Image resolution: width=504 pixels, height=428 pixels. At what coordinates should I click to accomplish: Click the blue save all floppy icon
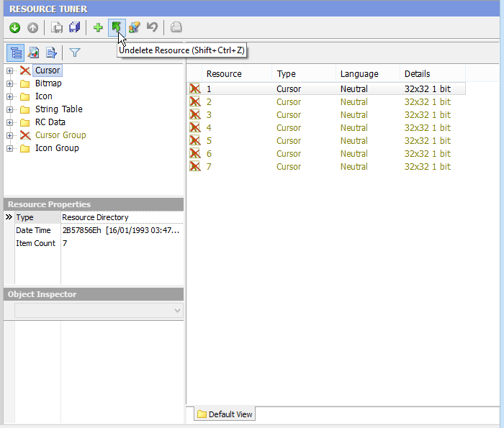tap(75, 27)
